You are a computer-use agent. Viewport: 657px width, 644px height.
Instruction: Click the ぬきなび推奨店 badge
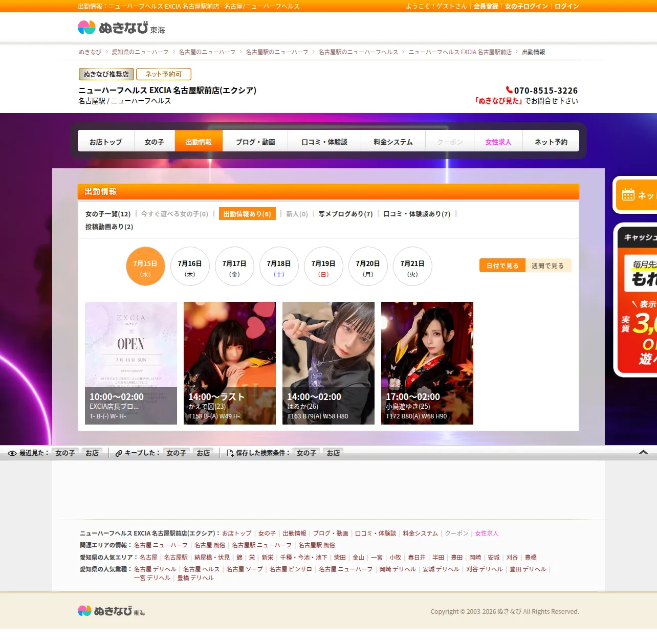pyautogui.click(x=106, y=74)
